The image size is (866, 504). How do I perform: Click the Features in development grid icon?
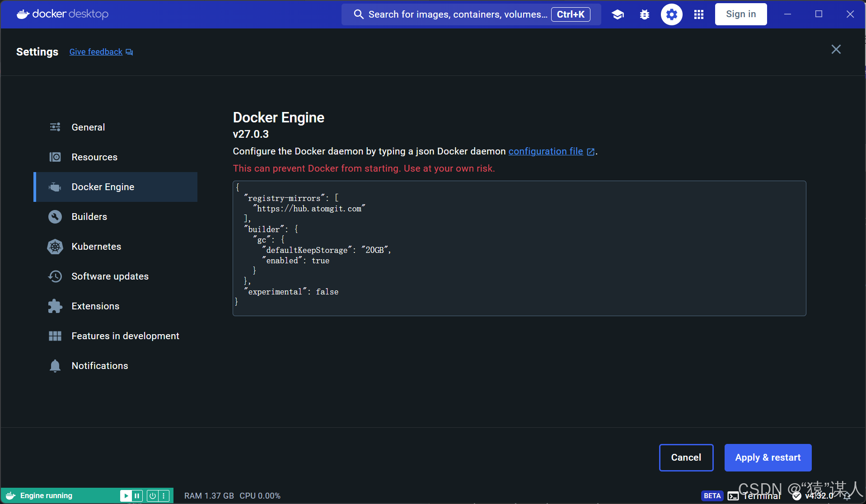click(x=55, y=336)
